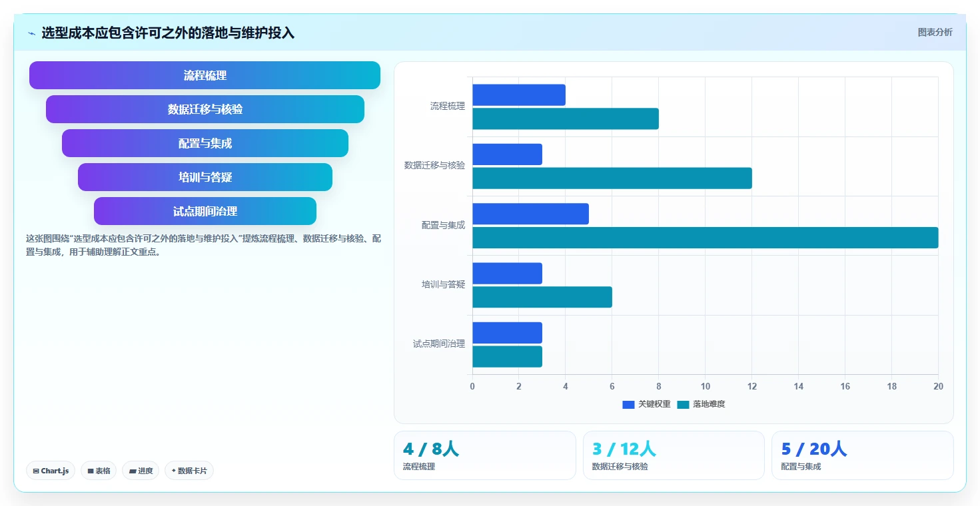Click the 图表分析 label in header

[x=935, y=32]
